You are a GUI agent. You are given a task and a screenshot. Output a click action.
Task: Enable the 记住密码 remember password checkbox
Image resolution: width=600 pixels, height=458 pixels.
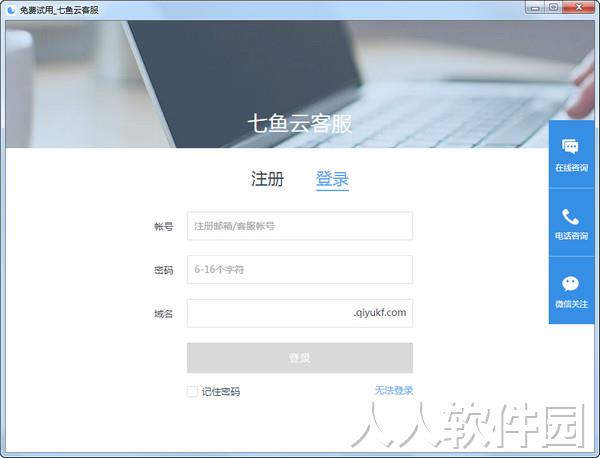click(x=192, y=391)
